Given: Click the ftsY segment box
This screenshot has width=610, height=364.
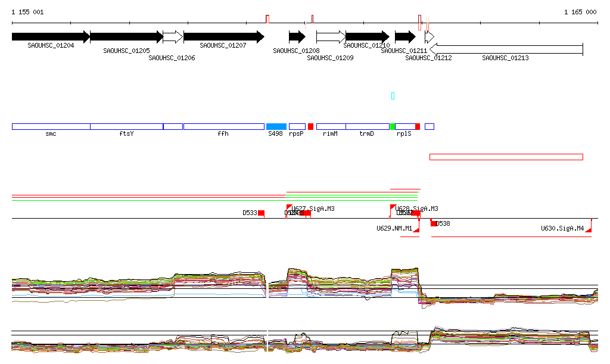Looking at the screenshot, I should 127,126.
